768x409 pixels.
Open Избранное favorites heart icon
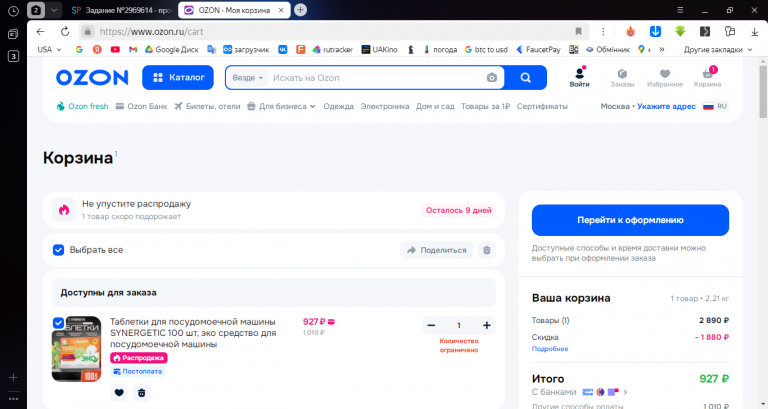tap(665, 77)
